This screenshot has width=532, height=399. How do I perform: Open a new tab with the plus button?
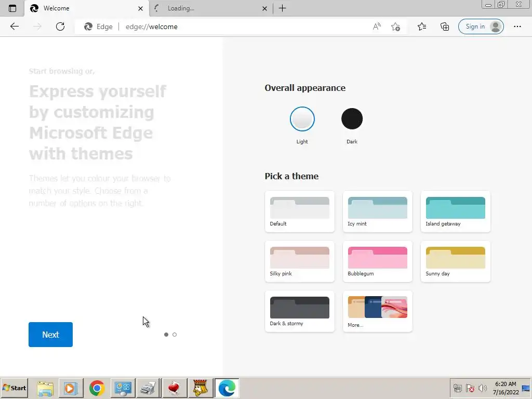pyautogui.click(x=282, y=8)
